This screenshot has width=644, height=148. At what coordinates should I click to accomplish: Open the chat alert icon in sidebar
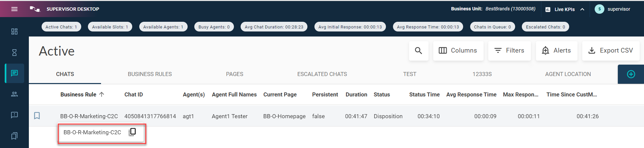(x=14, y=115)
